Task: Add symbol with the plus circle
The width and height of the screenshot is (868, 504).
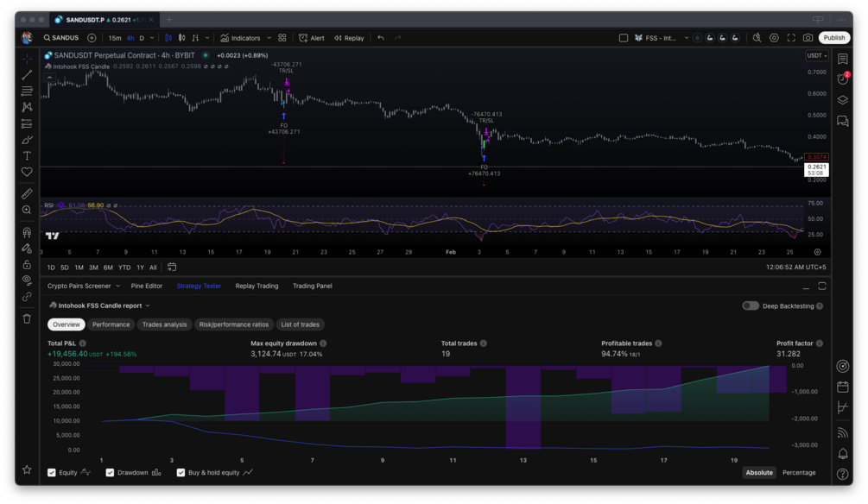Action: pos(92,38)
